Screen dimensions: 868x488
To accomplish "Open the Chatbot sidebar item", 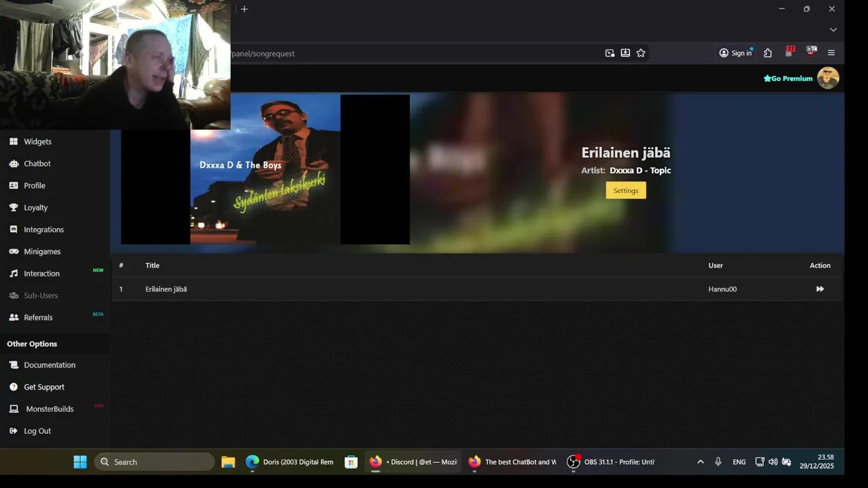I will [x=37, y=163].
